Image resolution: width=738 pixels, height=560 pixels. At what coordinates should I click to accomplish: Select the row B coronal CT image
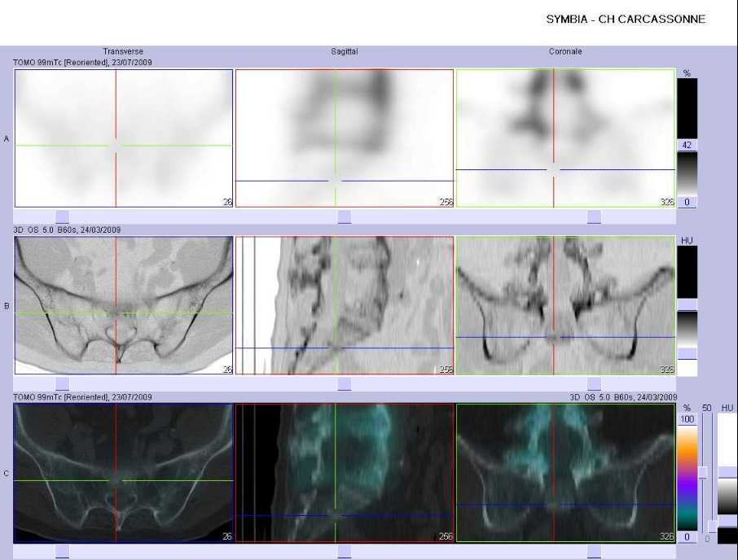click(x=566, y=305)
